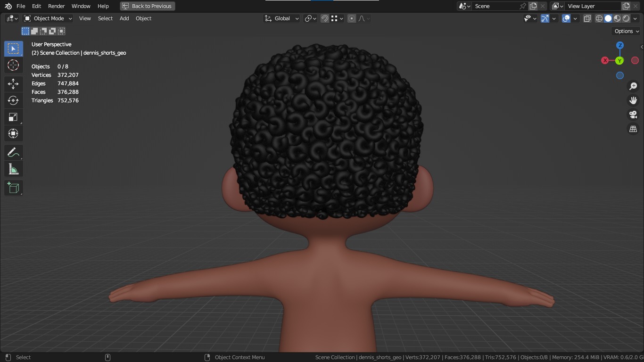Viewport: 644px width, 362px height.
Task: Open the overlays settings dropdown arrow
Action: (x=575, y=18)
